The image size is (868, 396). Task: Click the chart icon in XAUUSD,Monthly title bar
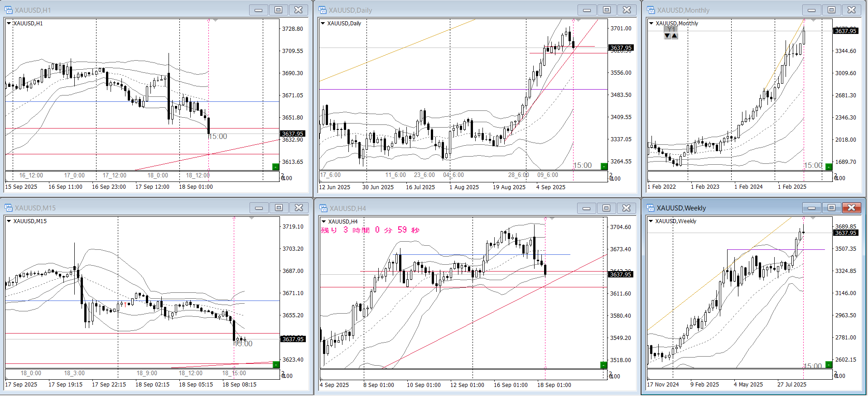coord(651,10)
